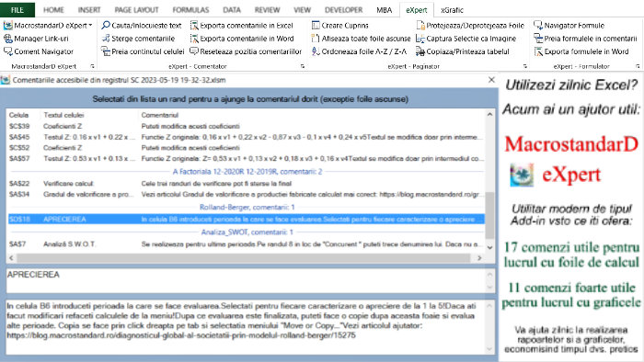This screenshot has width=644, height=362.
Task: Click the MacrostandarD eXpert logo image
Action: pyautogui.click(x=522, y=175)
